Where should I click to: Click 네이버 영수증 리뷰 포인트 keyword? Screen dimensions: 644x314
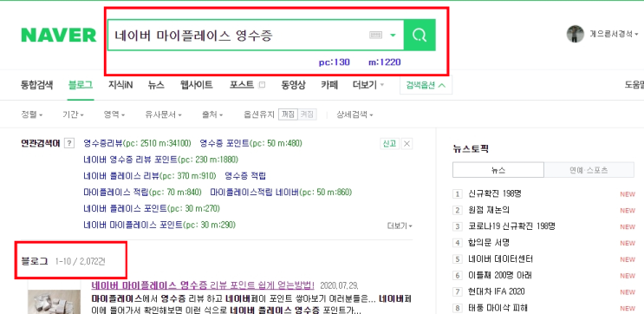pos(130,160)
